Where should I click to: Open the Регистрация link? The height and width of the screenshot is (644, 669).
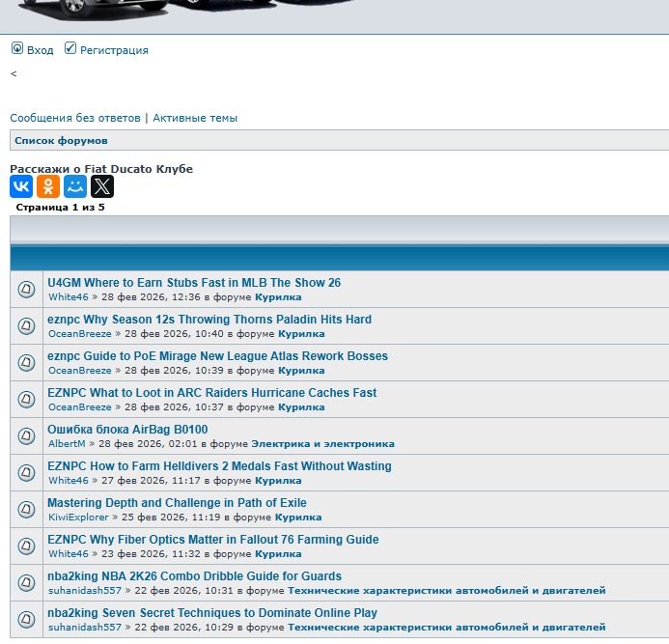[x=114, y=50]
